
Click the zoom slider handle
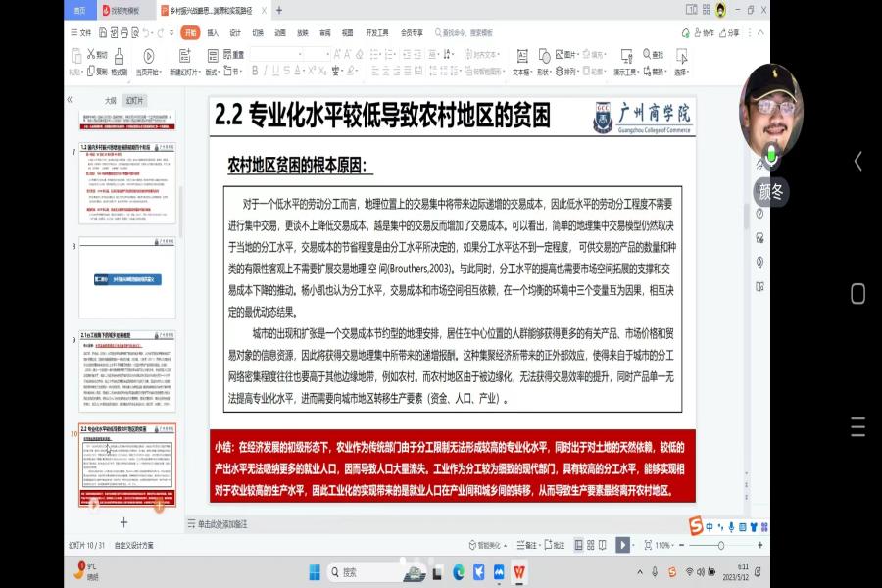coord(721,545)
